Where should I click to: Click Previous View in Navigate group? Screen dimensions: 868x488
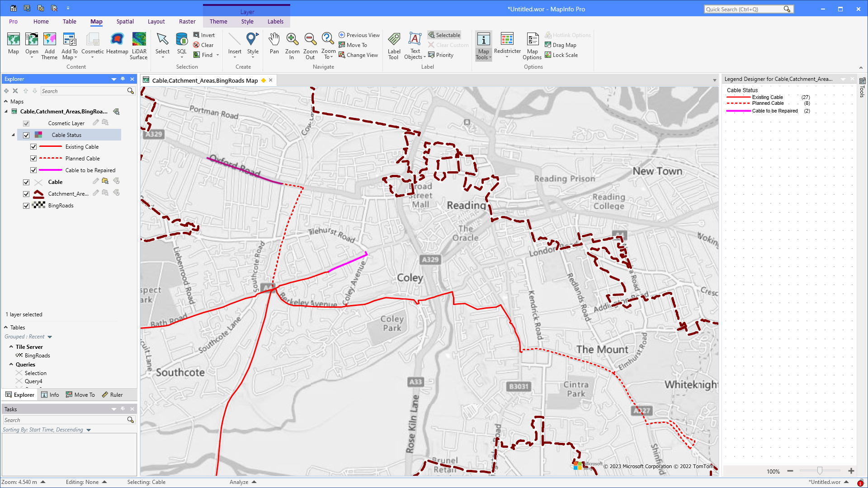(x=359, y=35)
